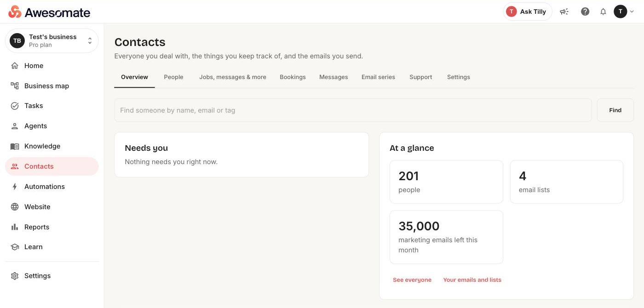Click the Business map icon
Viewport: 644px width, 308px height.
click(15, 86)
